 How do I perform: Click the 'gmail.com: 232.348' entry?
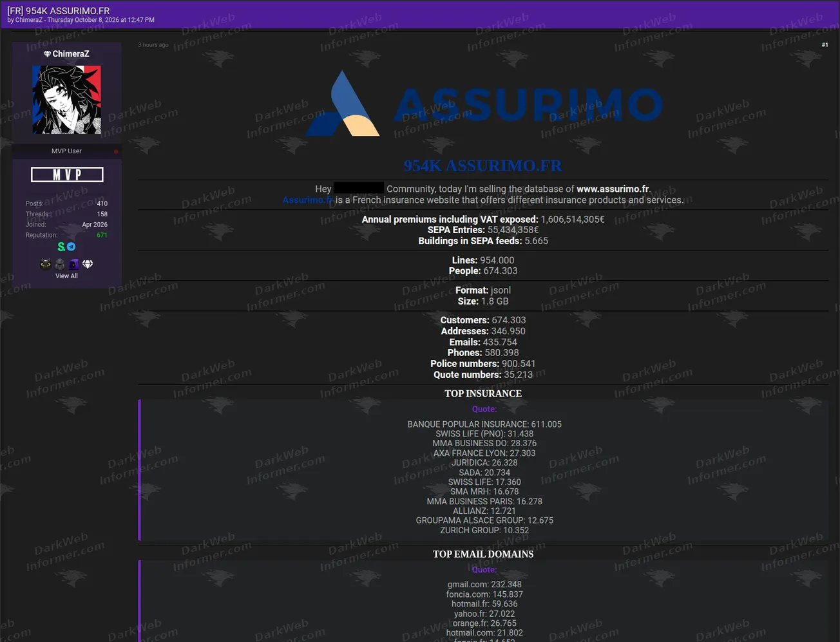point(484,585)
